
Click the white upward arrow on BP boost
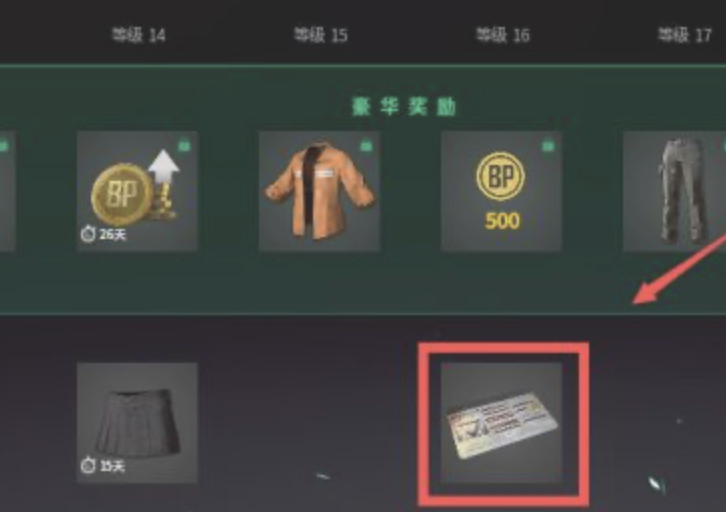coord(164,168)
